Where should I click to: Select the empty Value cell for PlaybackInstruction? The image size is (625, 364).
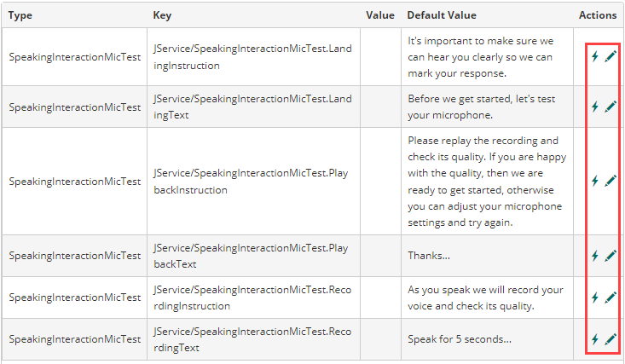379,181
